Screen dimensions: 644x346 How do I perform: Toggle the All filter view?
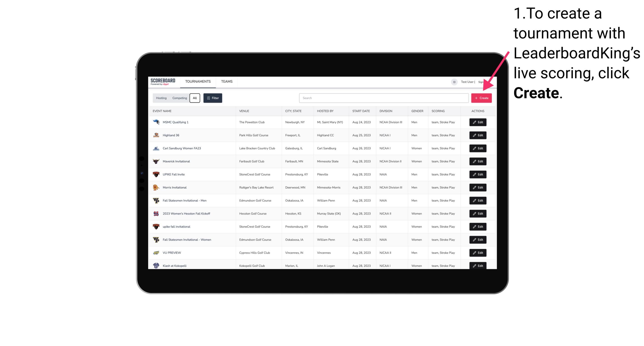[x=195, y=98]
